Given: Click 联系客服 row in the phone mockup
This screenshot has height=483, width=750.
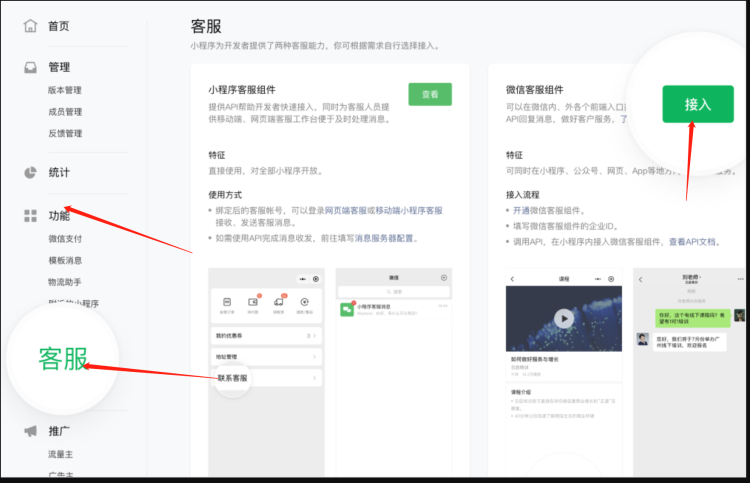Looking at the screenshot, I should click(x=266, y=378).
